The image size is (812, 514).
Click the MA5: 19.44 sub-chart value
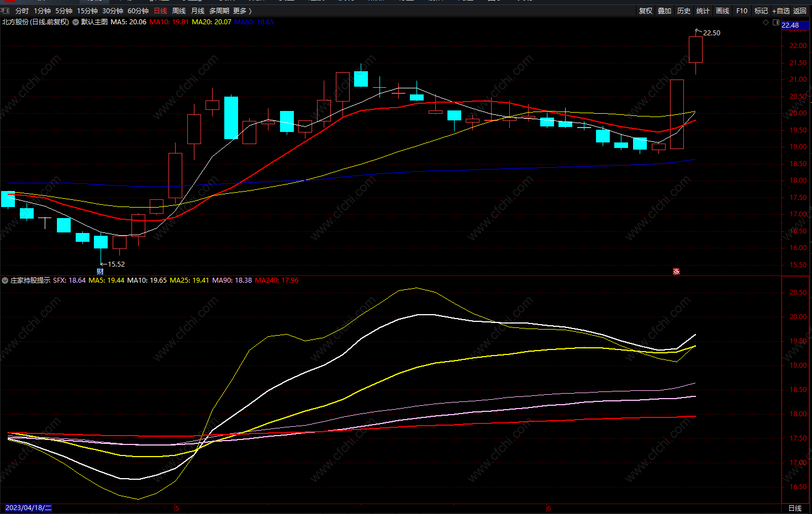(107, 280)
